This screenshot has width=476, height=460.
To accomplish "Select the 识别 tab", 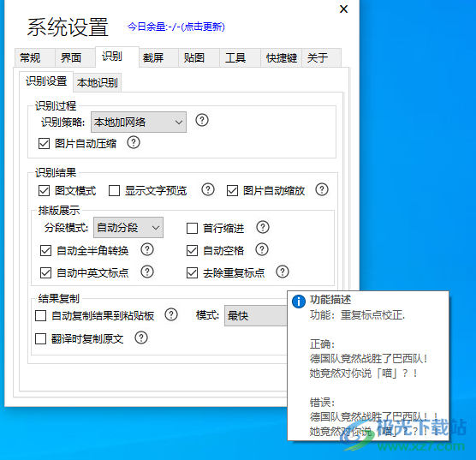I will point(117,57).
